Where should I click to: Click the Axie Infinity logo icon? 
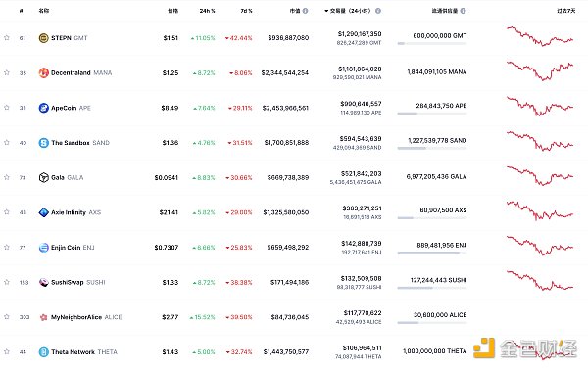44,212
